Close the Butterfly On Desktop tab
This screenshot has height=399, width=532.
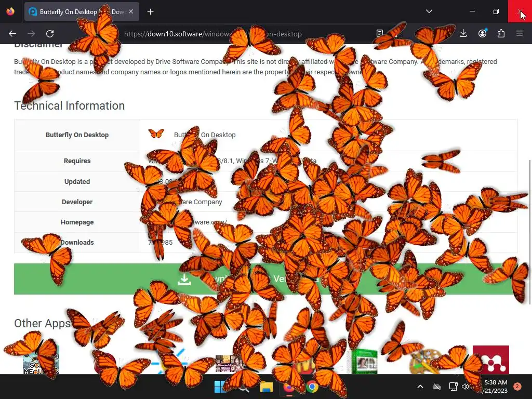coord(131,11)
